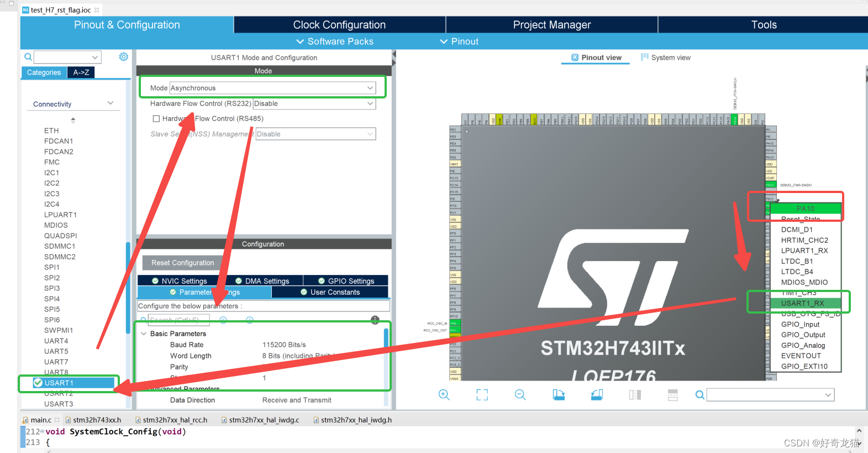Click the pin search magnifier icon
Image resolution: width=868 pixels, height=453 pixels.
699,394
